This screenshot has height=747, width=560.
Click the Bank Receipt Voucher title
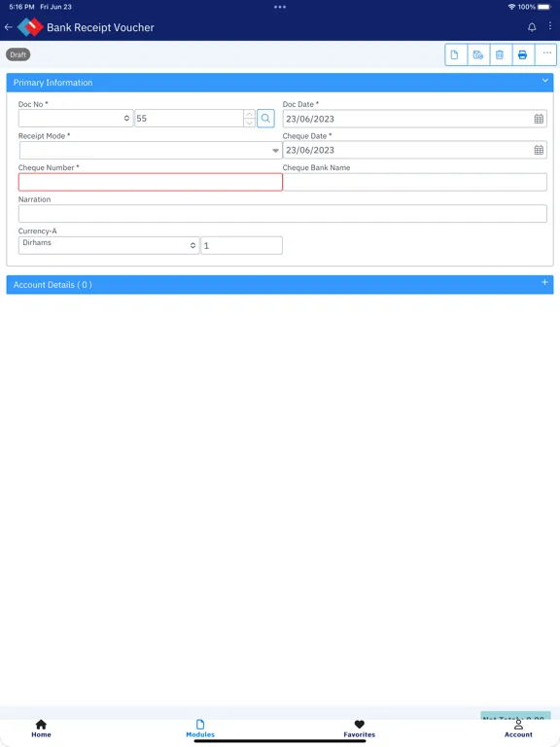point(100,27)
